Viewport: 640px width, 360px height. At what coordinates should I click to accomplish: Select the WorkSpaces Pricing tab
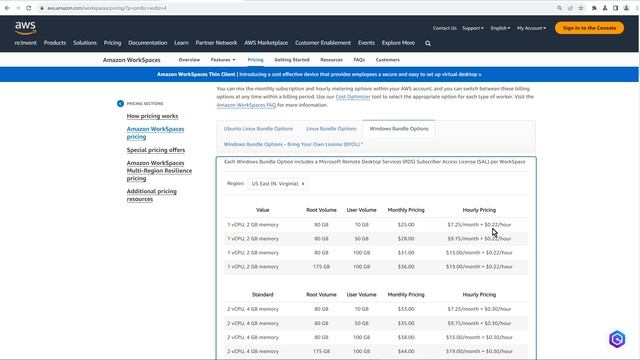pyautogui.click(x=256, y=60)
